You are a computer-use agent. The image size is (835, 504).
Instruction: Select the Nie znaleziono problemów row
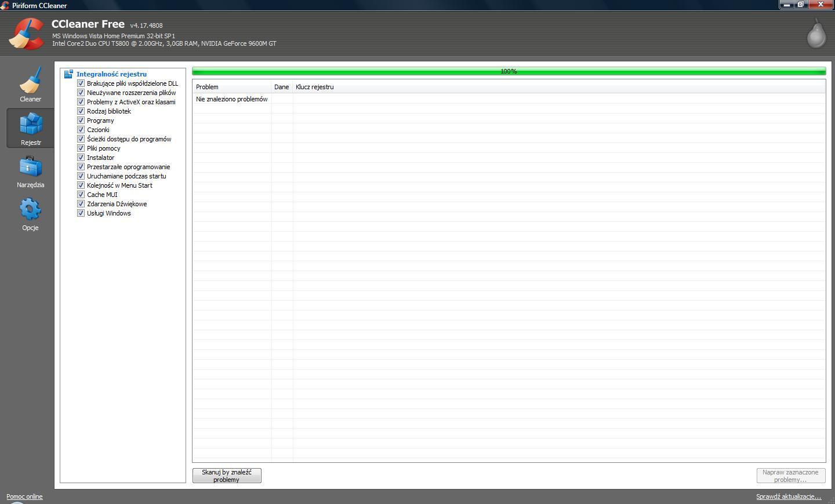509,99
